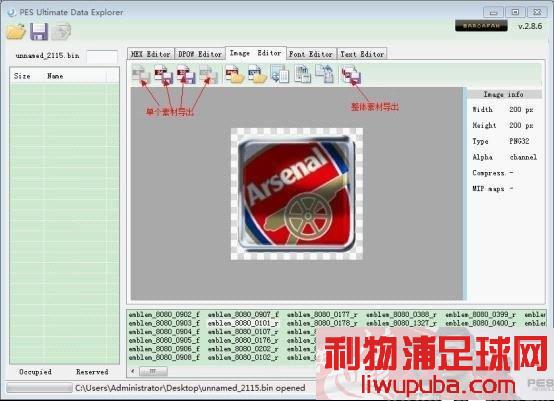The image size is (554, 401).
Task: Select emblem_8080_0903_f in the list
Action: [x=164, y=323]
